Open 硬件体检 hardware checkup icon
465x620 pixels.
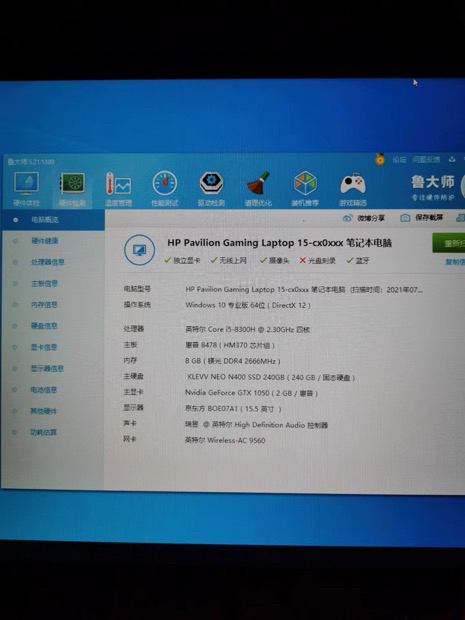click(26, 189)
